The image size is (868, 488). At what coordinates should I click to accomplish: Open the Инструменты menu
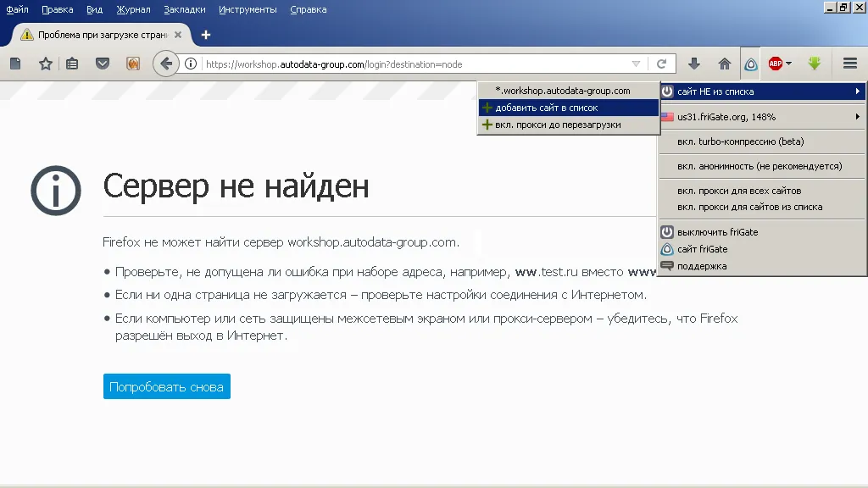[248, 9]
